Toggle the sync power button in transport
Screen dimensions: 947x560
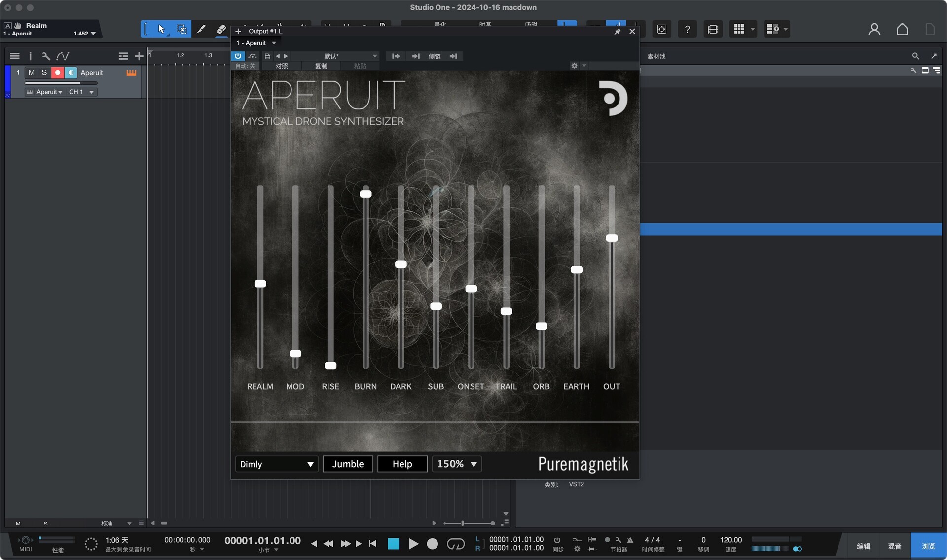coord(557,540)
